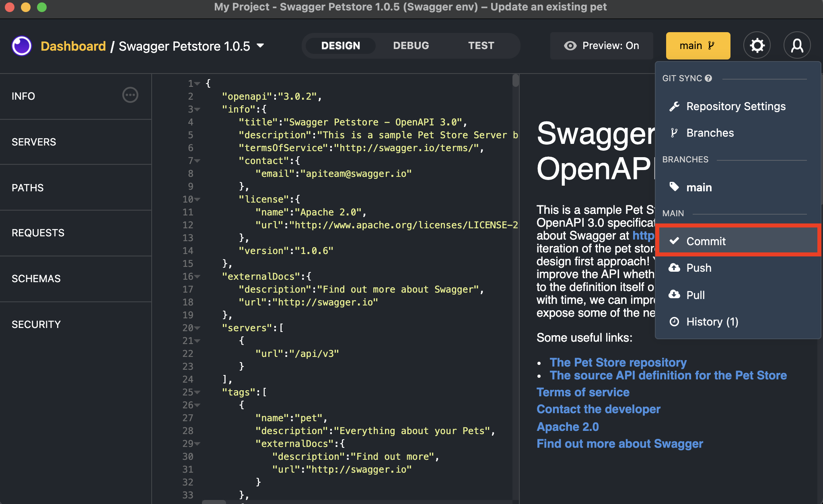This screenshot has height=504, width=823.
Task: Open the main branch dropdown button
Action: [x=698, y=46]
